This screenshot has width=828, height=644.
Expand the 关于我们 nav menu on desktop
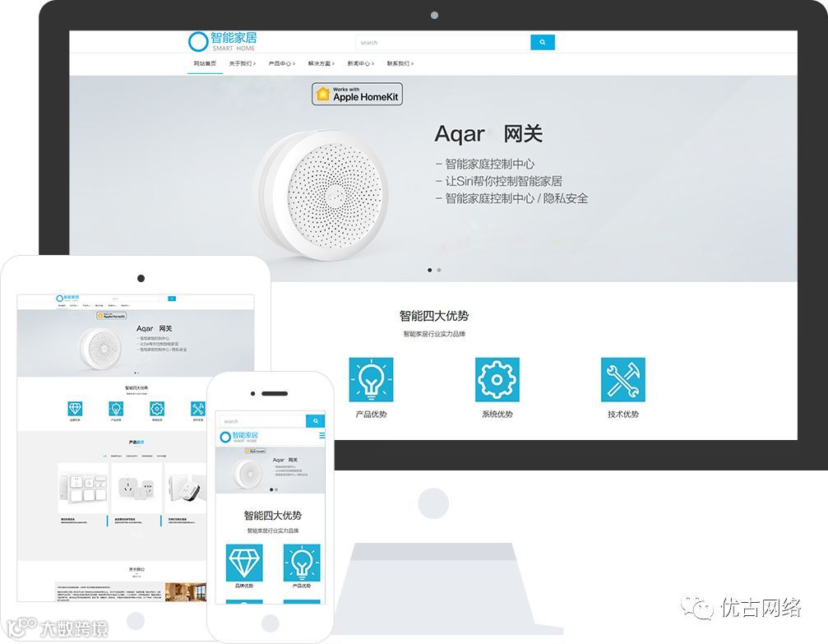pyautogui.click(x=243, y=63)
